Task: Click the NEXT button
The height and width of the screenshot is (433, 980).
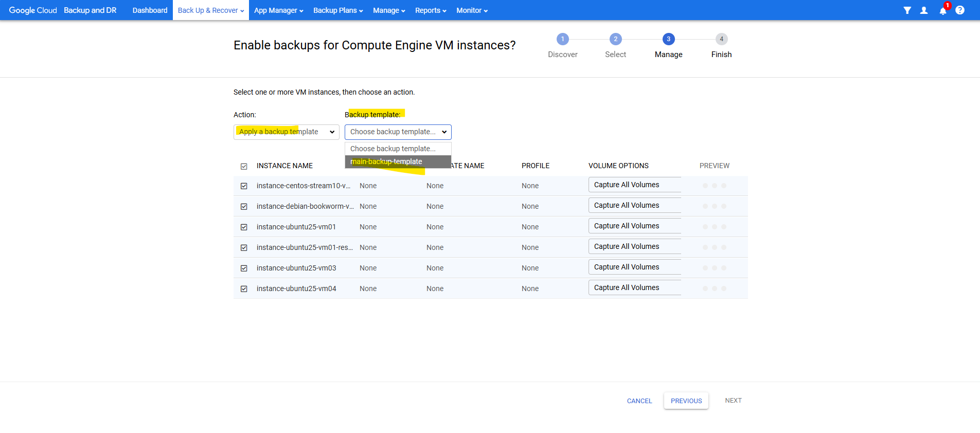Action: (733, 401)
